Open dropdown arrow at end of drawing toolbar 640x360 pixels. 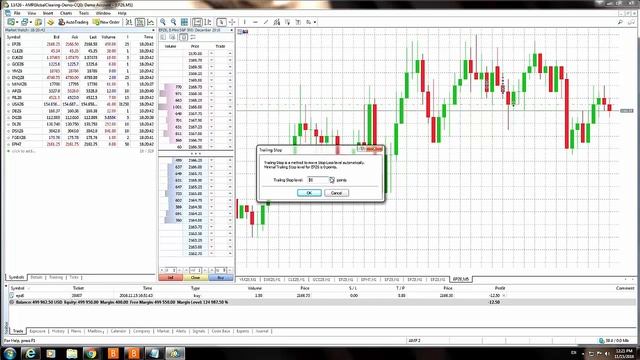pyautogui.click(x=315, y=22)
